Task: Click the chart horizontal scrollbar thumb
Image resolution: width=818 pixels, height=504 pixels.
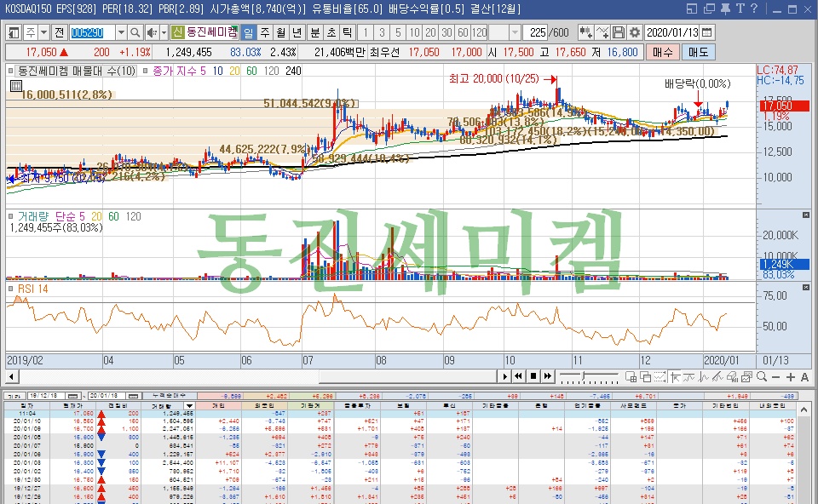Action: 408,376
